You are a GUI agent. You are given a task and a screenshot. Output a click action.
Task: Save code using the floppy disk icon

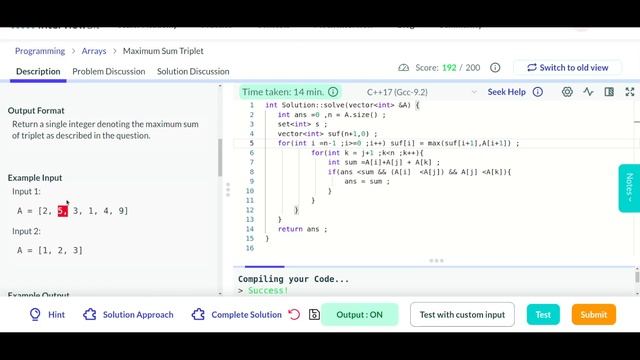tap(314, 314)
